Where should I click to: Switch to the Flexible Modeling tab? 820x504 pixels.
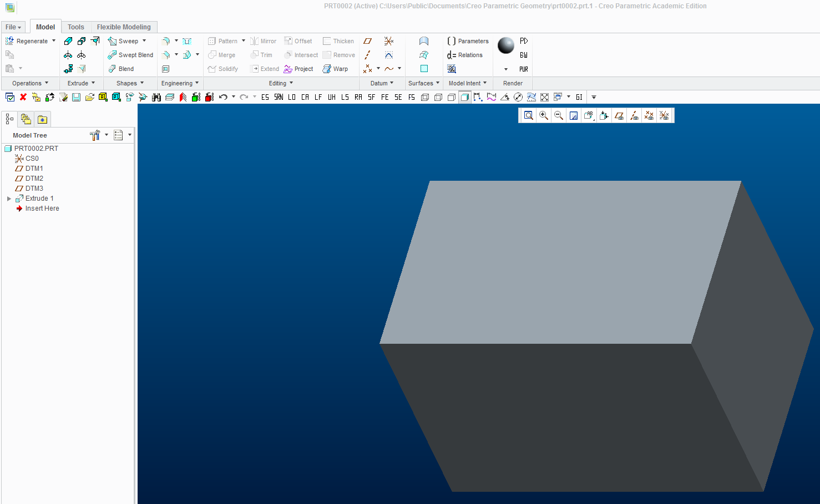pyautogui.click(x=123, y=27)
